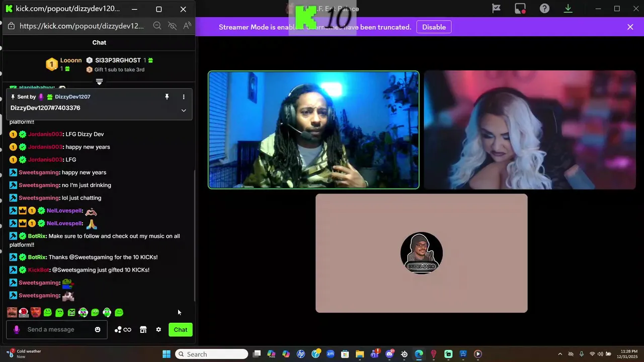The image size is (644, 362).
Task: Toggle tracking prevention eye icon
Action: coord(172,26)
